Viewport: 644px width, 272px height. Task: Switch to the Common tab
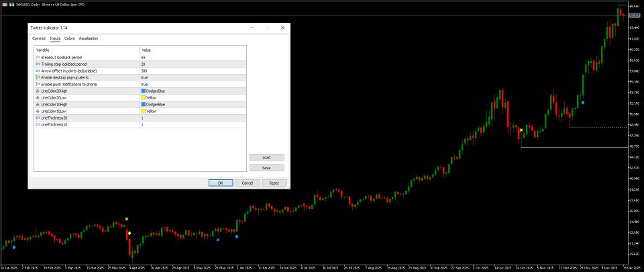[39, 38]
